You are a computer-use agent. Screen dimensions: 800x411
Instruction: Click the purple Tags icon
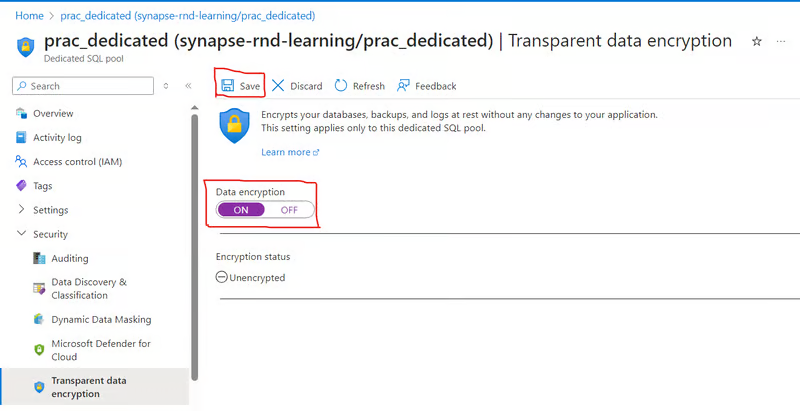pyautogui.click(x=21, y=186)
